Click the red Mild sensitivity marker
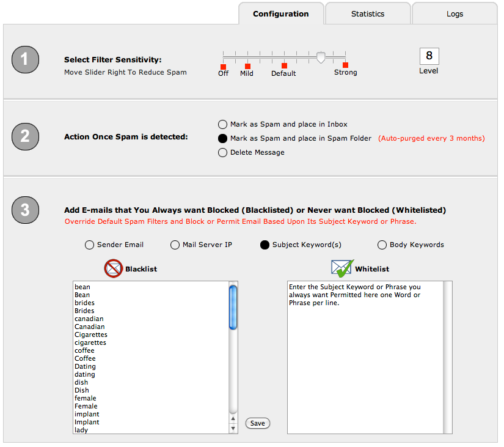The height and width of the screenshot is (447, 504). tap(247, 66)
